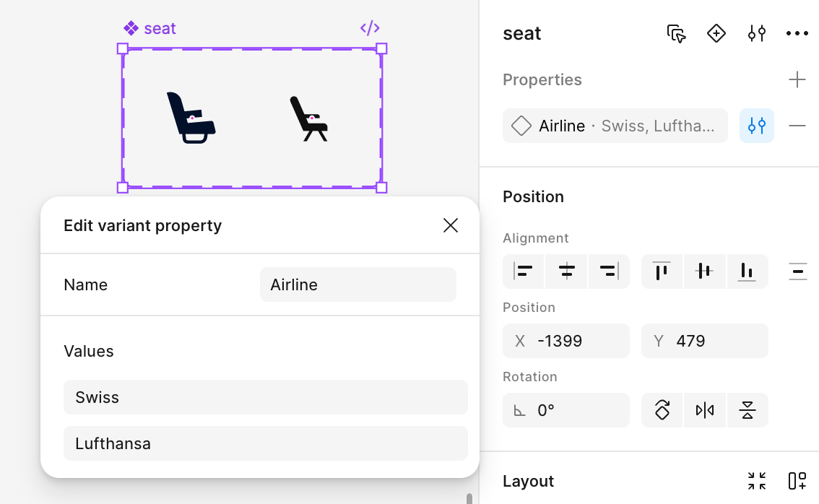This screenshot has width=819, height=504.
Task: Open the multi-select matching layers icon
Action: click(x=677, y=33)
